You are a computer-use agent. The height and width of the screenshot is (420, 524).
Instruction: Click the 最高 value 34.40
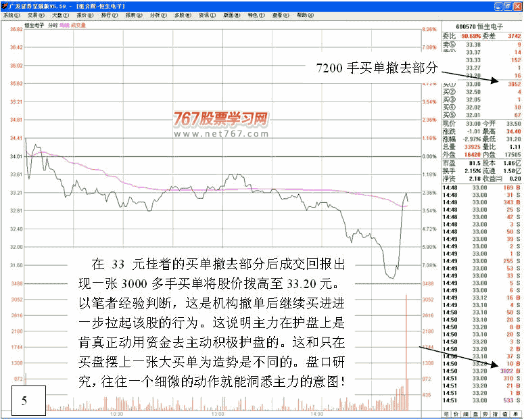[x=514, y=131]
